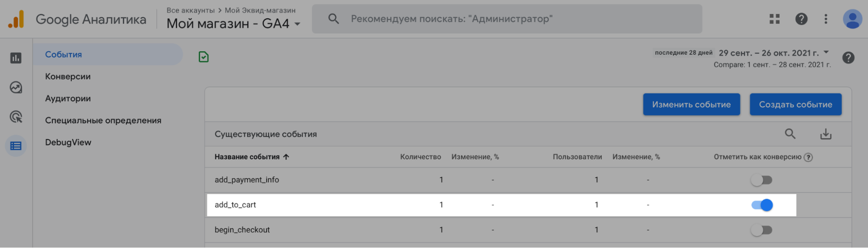Image resolution: width=868 pixels, height=248 pixels.
Task: Click the Compare: 1 сент. – 28 сент. text
Action: [x=772, y=65]
